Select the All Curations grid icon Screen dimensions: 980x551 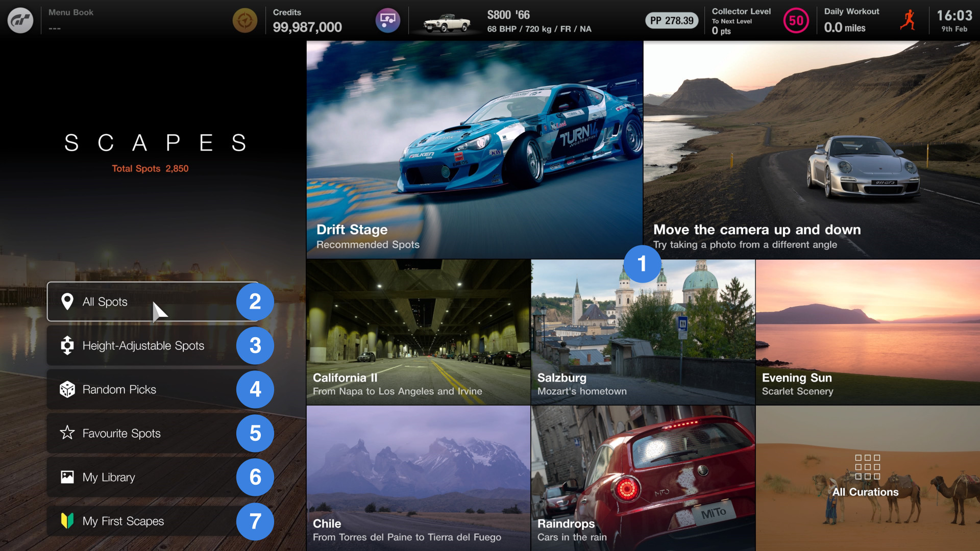(868, 466)
